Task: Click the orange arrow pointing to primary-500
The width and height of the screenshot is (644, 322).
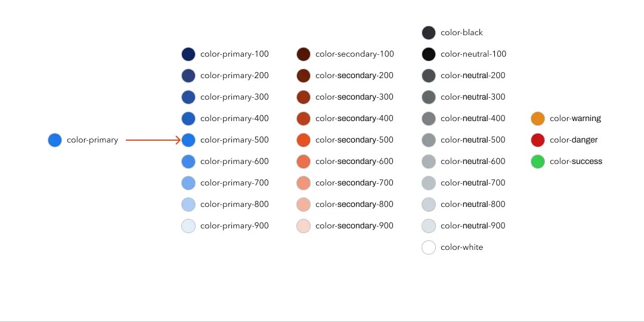Action: (x=153, y=140)
